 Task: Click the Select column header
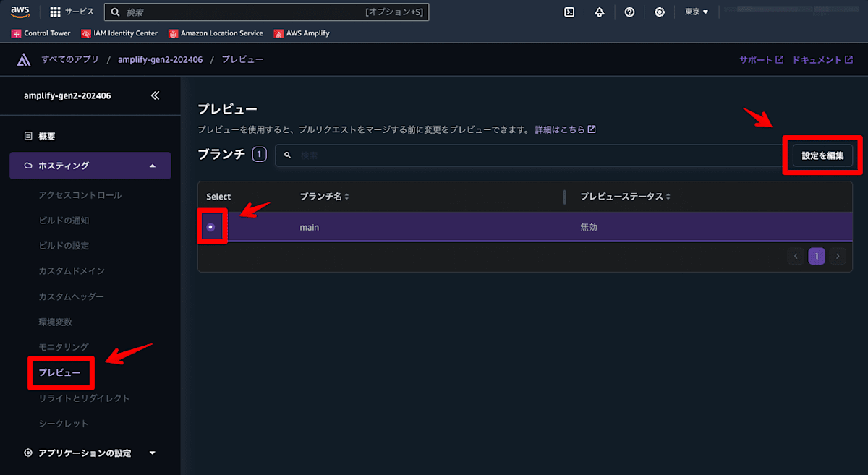[218, 197]
